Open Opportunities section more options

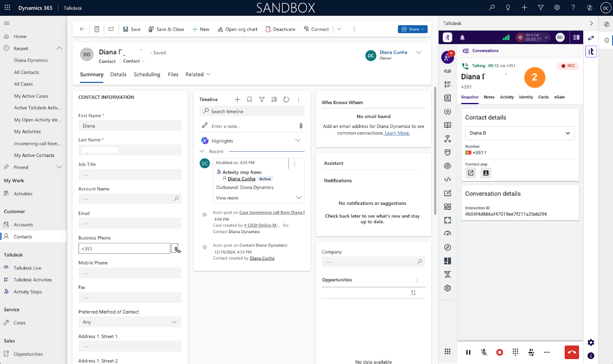point(417,280)
